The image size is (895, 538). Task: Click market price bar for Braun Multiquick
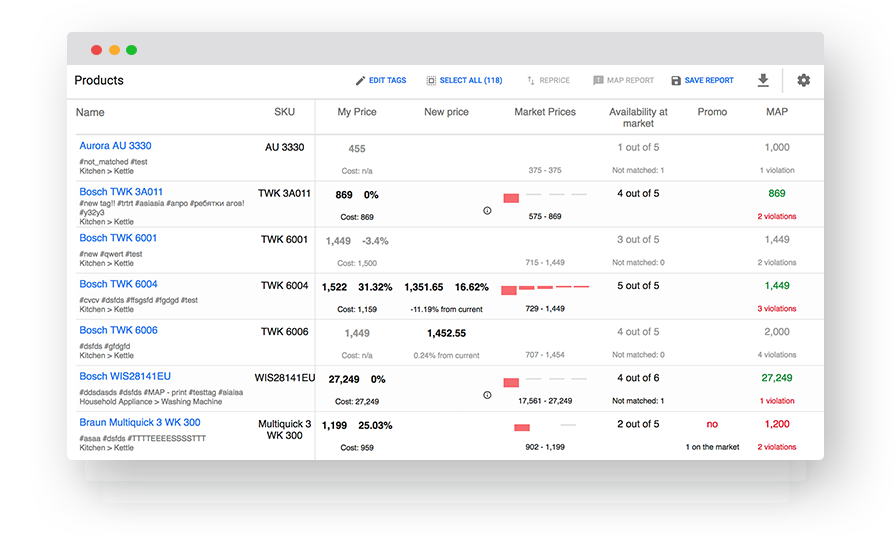pos(522,427)
